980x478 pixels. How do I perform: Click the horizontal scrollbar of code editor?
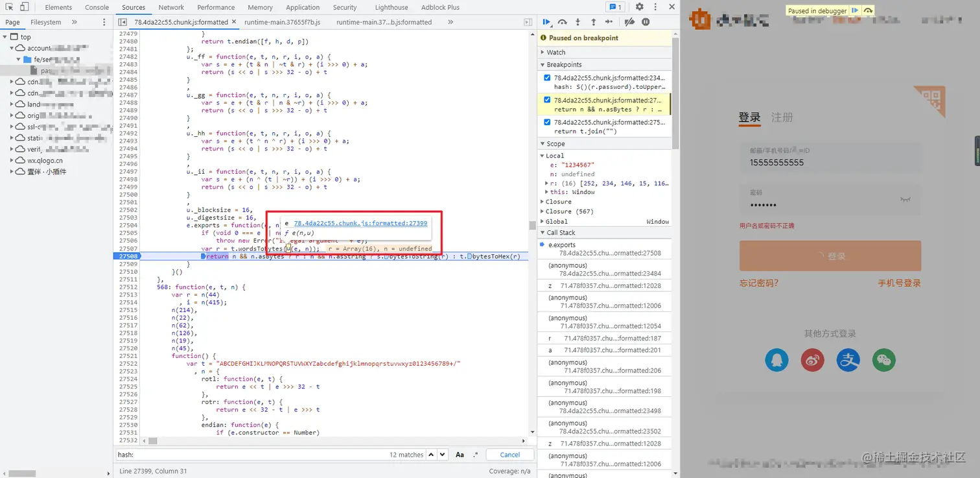153,440
